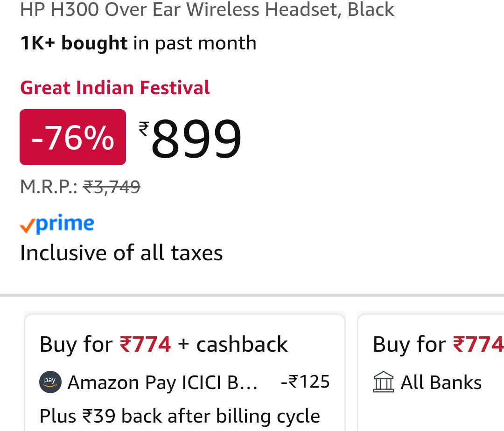Tap Amazon Pay ICICI Bank offer name
The image size is (504, 431).
click(x=162, y=382)
